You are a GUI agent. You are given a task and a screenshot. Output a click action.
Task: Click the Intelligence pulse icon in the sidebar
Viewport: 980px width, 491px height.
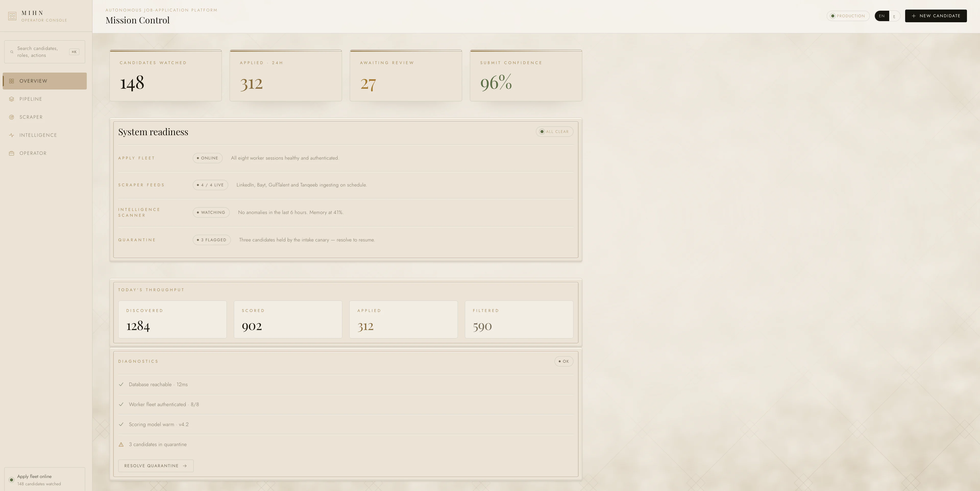pyautogui.click(x=12, y=135)
